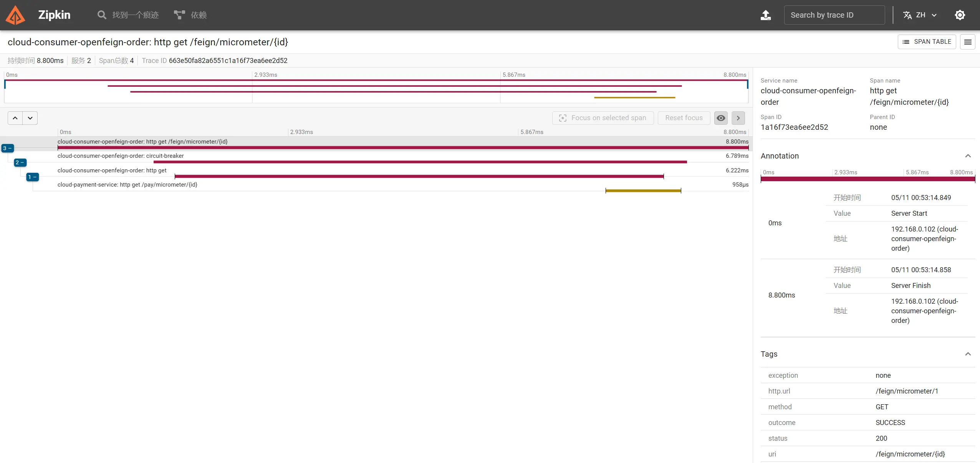Open the SPAN TABLE view
The height and width of the screenshot is (463, 980).
pos(927,42)
